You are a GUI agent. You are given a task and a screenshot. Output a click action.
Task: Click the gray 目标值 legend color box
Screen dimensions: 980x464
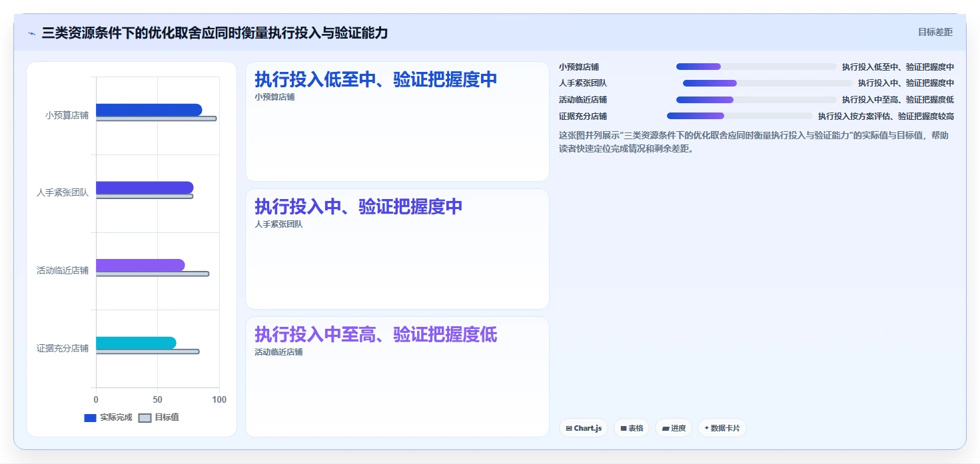[145, 418]
